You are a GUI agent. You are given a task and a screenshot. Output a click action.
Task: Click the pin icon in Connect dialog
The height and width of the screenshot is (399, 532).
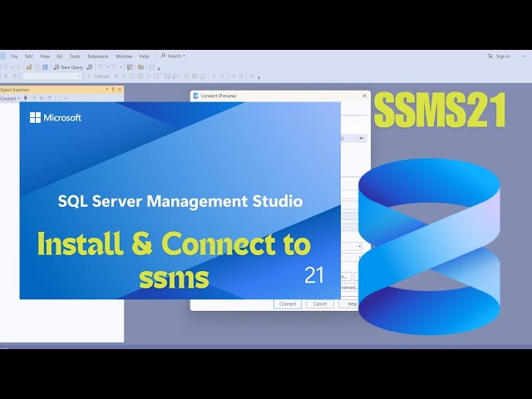pos(362,138)
